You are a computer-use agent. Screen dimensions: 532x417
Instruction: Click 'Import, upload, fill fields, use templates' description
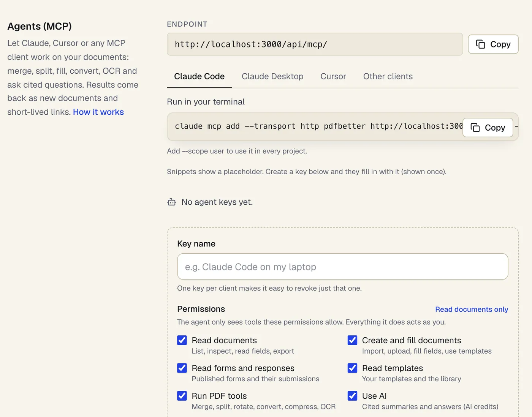427,351
